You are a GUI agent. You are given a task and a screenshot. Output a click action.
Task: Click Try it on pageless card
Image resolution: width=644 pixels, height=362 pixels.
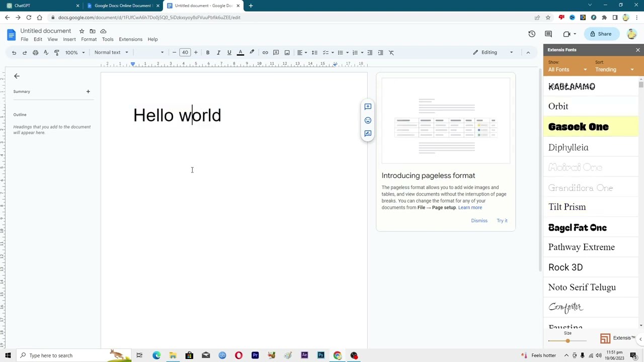[x=502, y=221]
